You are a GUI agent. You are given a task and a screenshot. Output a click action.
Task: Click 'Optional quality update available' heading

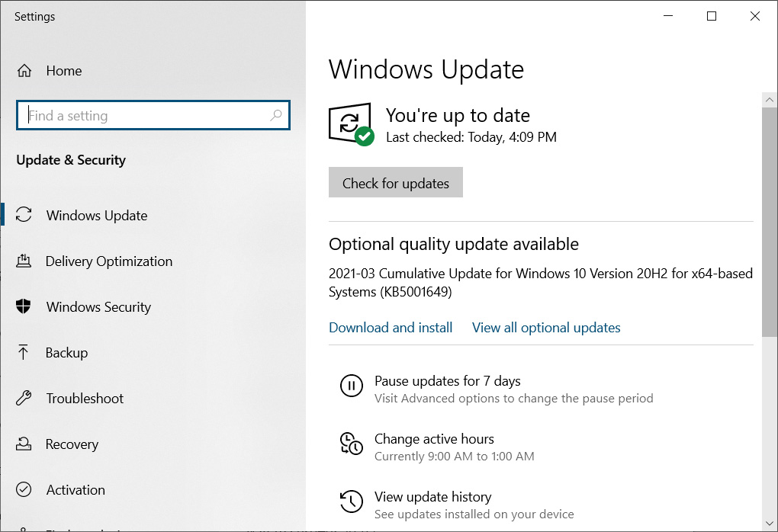pos(454,245)
